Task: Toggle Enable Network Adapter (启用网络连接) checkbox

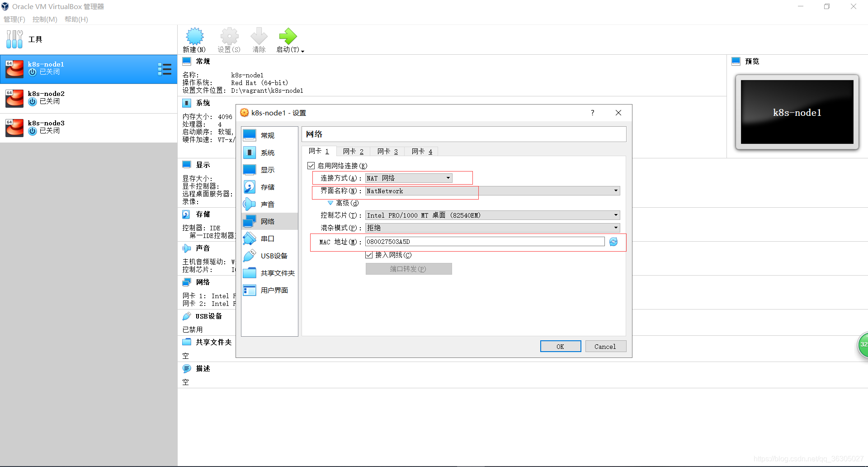Action: pyautogui.click(x=311, y=166)
